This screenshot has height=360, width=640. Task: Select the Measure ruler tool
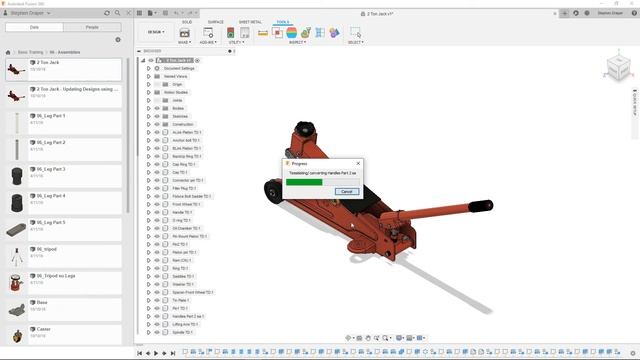[x=263, y=33]
